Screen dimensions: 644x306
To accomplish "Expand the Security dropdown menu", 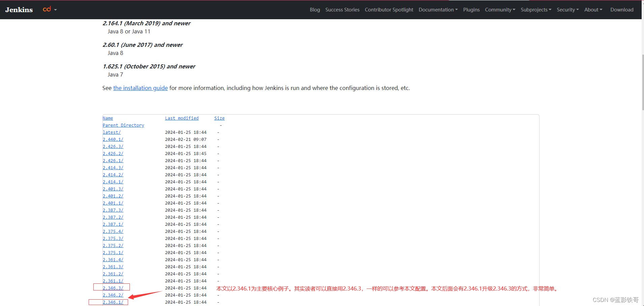I will [x=567, y=10].
